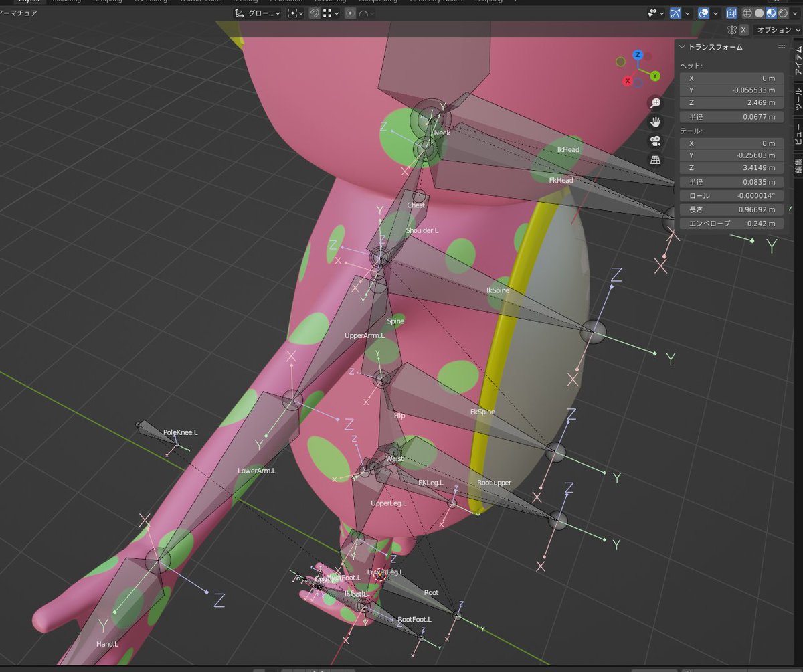The height and width of the screenshot is (672, 803).
Task: Toggle viewport overlays button
Action: pyautogui.click(x=703, y=13)
